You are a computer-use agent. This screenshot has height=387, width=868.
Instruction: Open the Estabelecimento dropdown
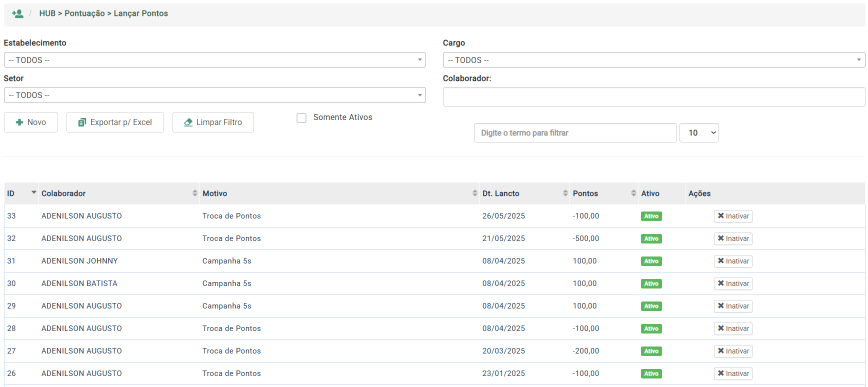(214, 60)
